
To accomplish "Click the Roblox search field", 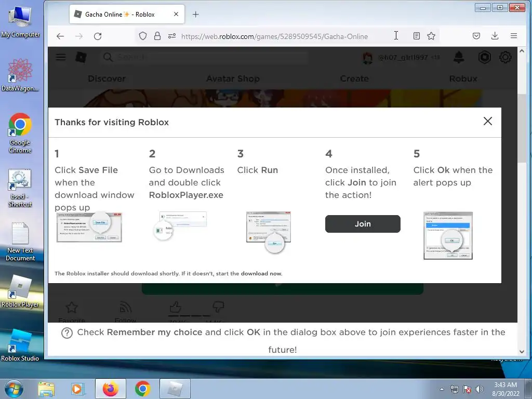I will pyautogui.click(x=205, y=57).
